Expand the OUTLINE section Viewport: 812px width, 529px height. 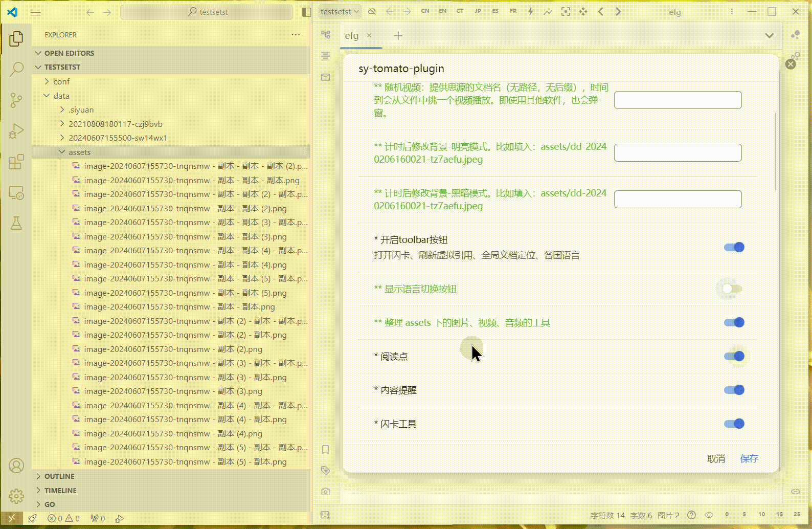[x=171, y=476]
